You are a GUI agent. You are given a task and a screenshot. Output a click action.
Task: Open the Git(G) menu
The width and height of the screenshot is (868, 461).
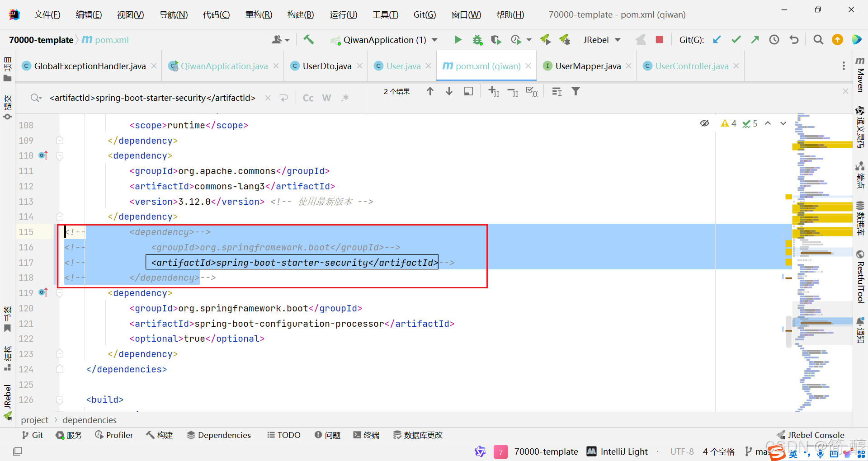[424, 14]
